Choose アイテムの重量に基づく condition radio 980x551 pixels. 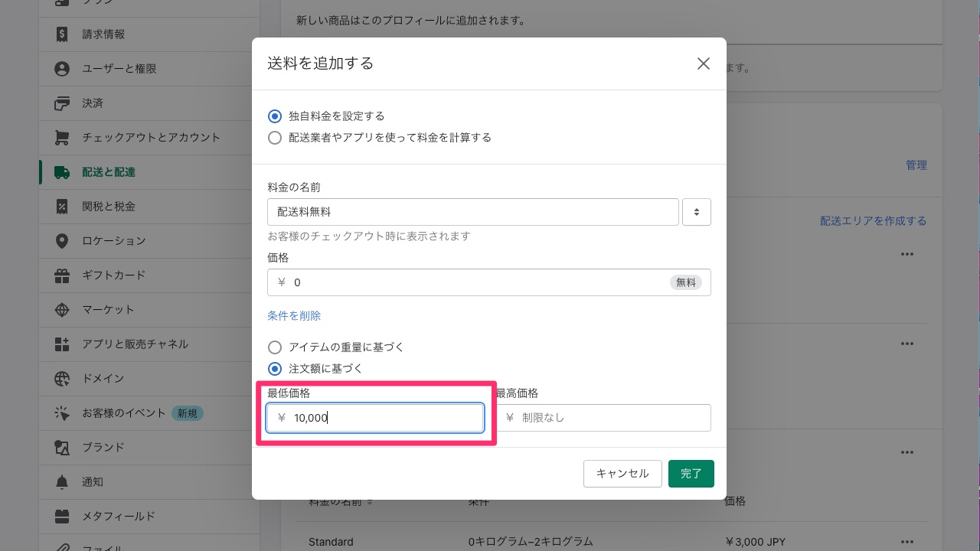(x=275, y=347)
